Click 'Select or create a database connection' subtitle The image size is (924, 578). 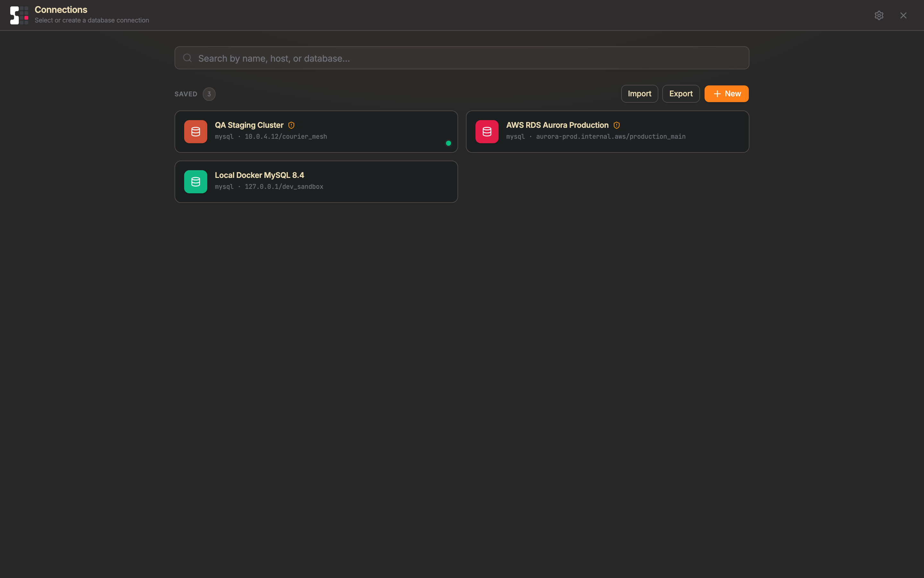[x=92, y=20]
